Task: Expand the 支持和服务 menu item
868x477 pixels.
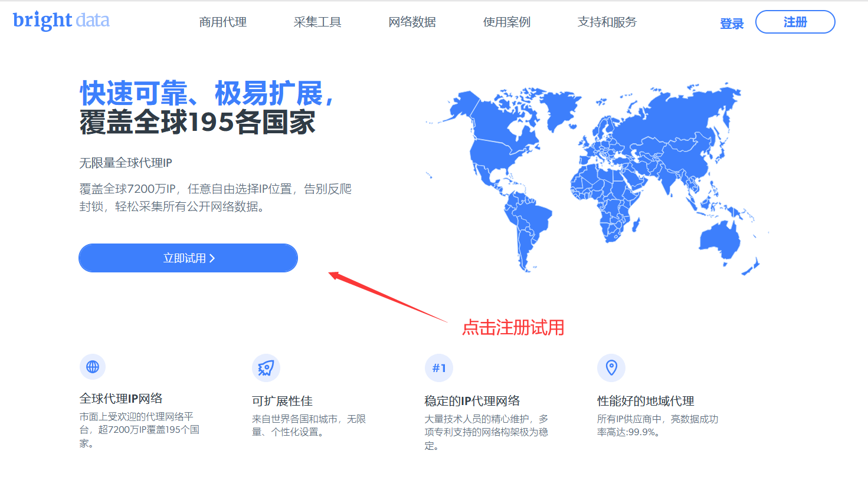Action: (x=607, y=22)
